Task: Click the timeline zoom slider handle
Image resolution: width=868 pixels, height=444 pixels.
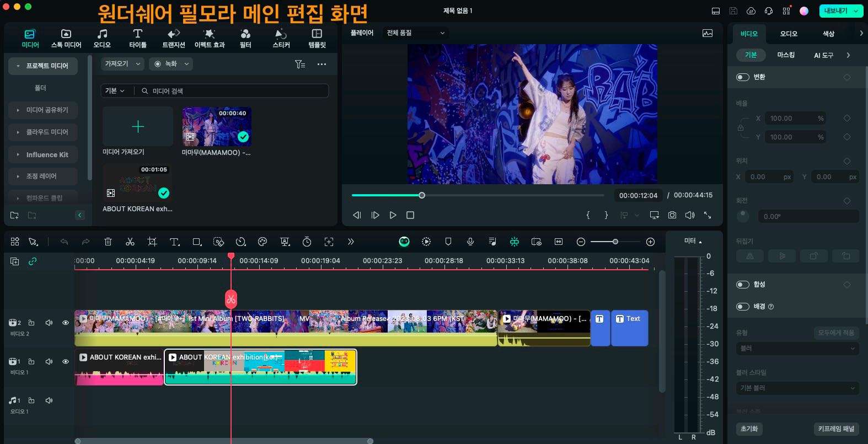Action: (x=615, y=242)
